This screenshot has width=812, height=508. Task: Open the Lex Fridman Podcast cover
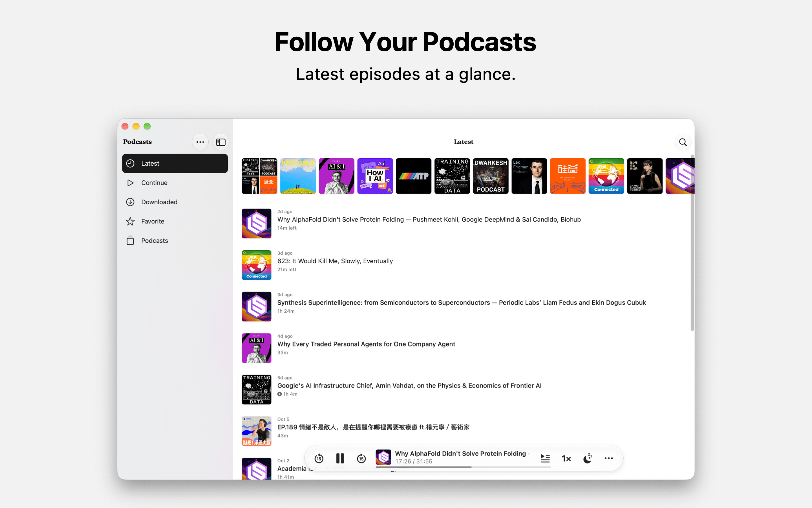(x=529, y=176)
